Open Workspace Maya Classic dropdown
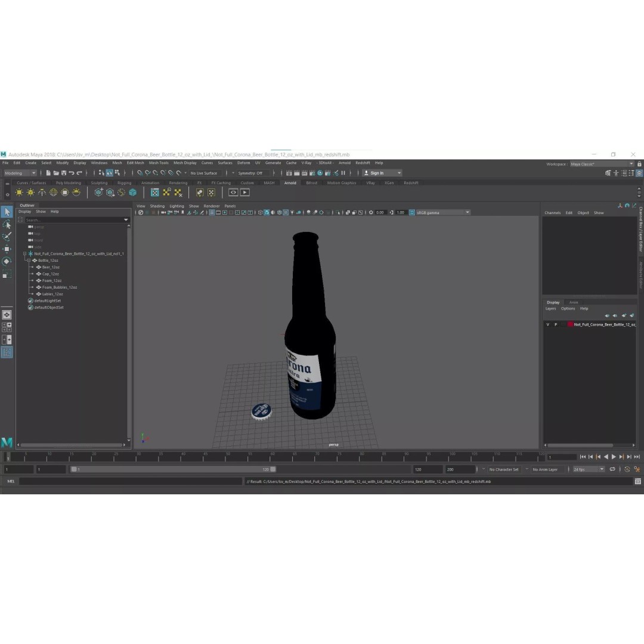The width and height of the screenshot is (644, 644). (602, 164)
